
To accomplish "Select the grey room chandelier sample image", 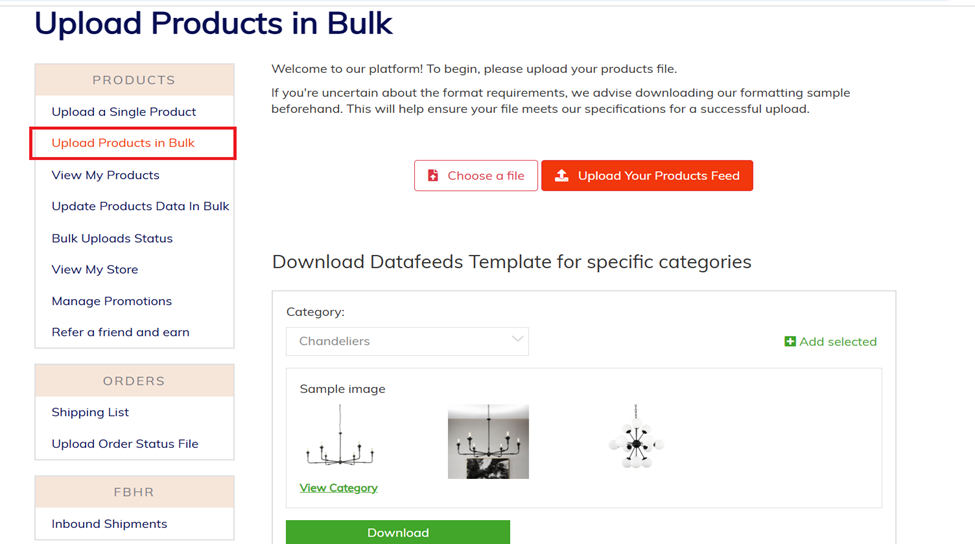I will [488, 441].
